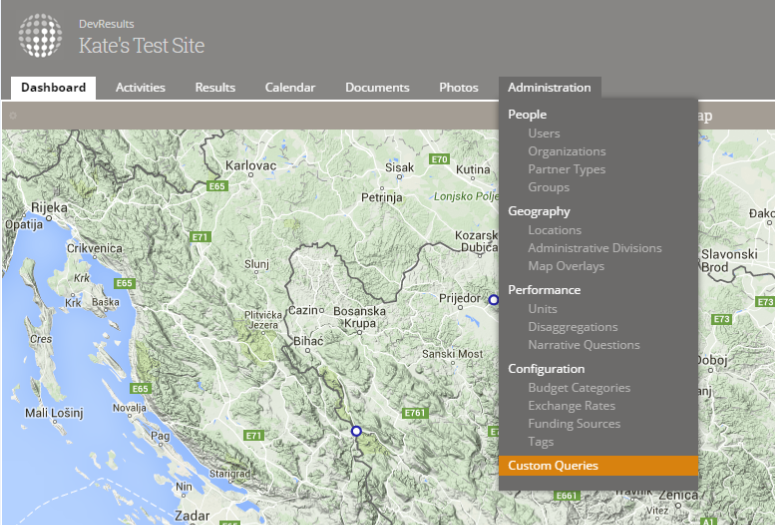This screenshot has width=775, height=525.
Task: Select Budget Categories under Configuration
Action: [x=579, y=388]
